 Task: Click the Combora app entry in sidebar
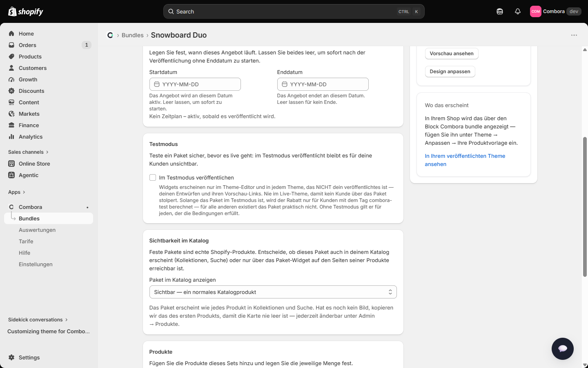49,207
